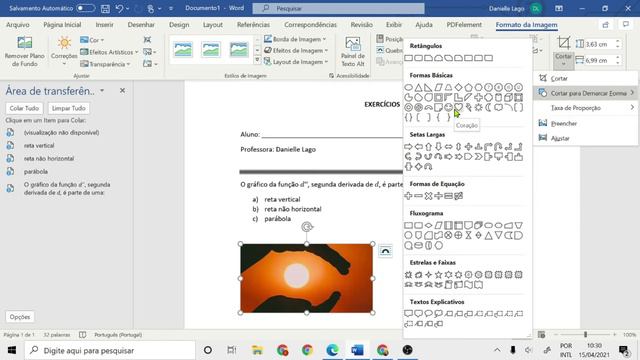
Task: Open Word from the Windows taskbar
Action: [x=357, y=350]
